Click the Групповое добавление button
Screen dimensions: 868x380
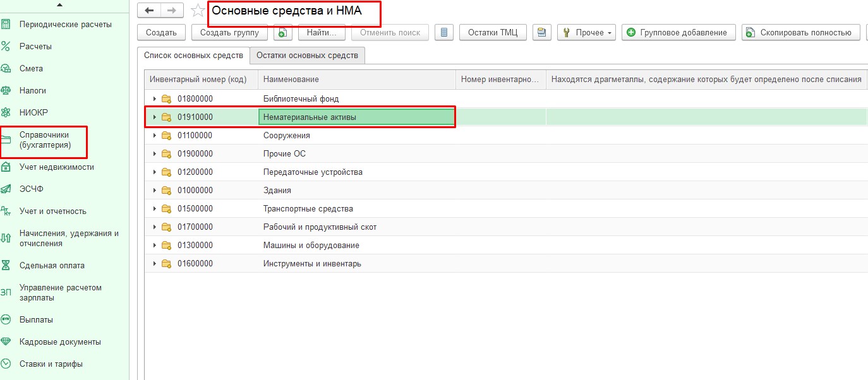[678, 33]
